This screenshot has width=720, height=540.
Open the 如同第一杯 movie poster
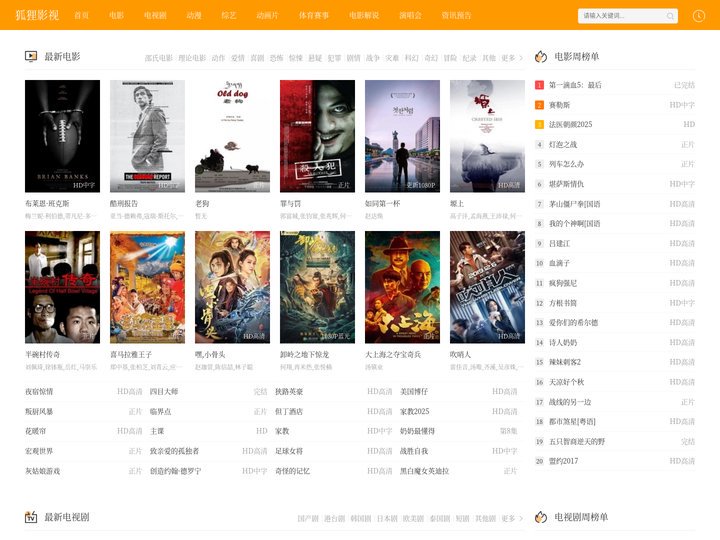pyautogui.click(x=402, y=136)
